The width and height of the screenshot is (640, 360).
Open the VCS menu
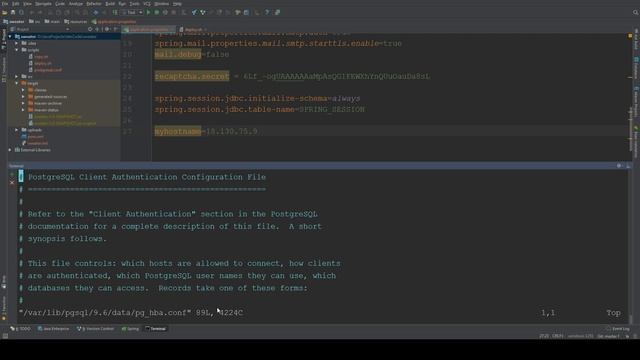147,4
